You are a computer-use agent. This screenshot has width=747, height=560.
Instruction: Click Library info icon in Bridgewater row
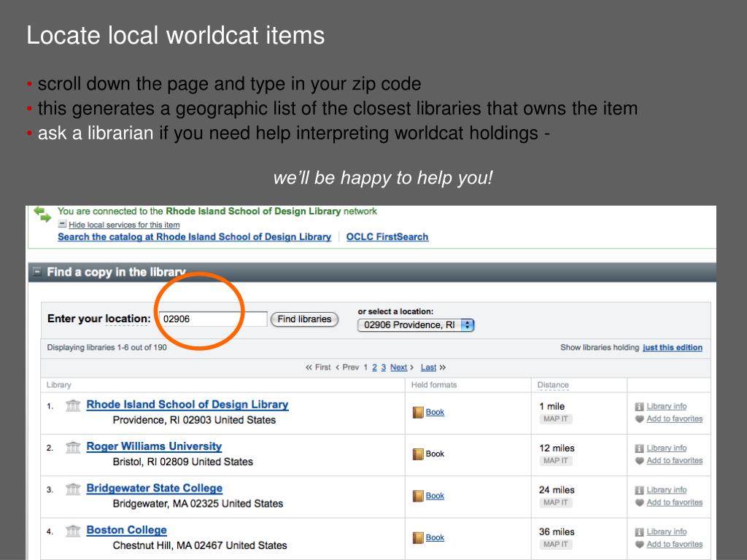point(639,490)
